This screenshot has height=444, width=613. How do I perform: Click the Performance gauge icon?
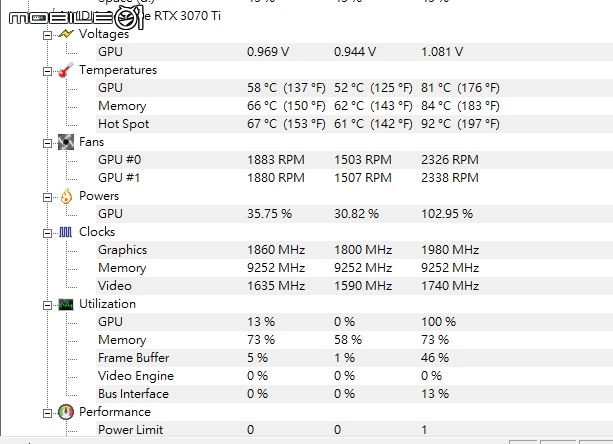[x=66, y=412]
